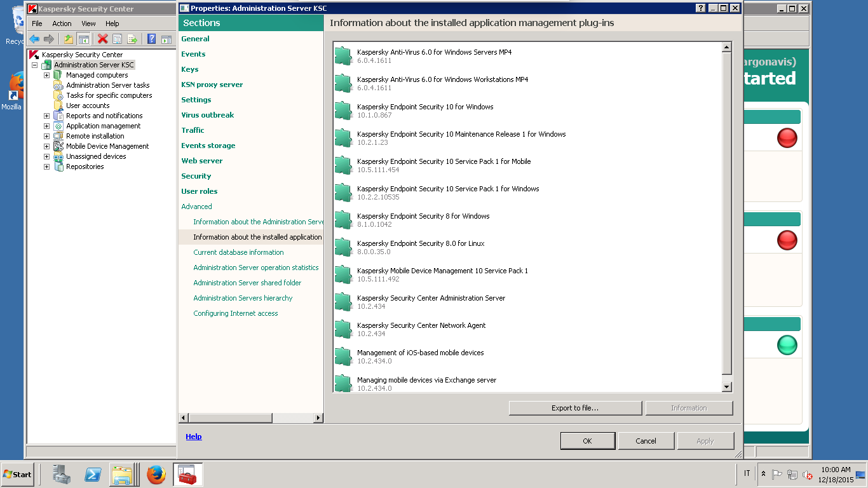Image resolution: width=868 pixels, height=488 pixels.
Task: Open Current database information subsection
Action: [238, 252]
